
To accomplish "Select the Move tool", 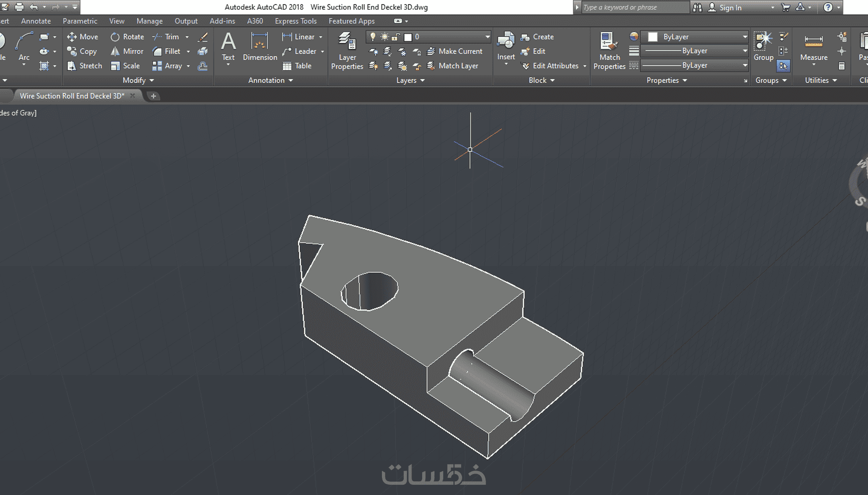I will click(82, 37).
